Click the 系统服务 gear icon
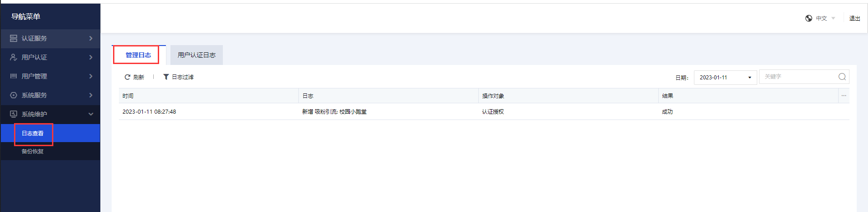The image size is (868, 212). click(x=14, y=95)
